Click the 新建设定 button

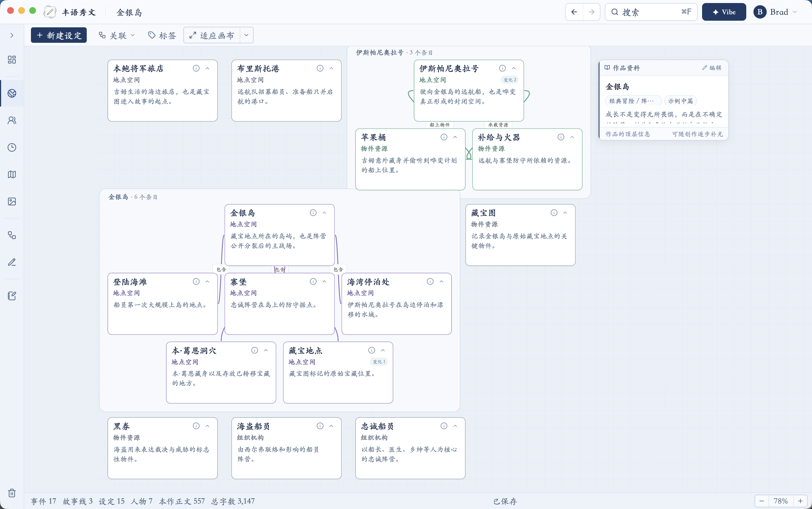pyautogui.click(x=59, y=35)
